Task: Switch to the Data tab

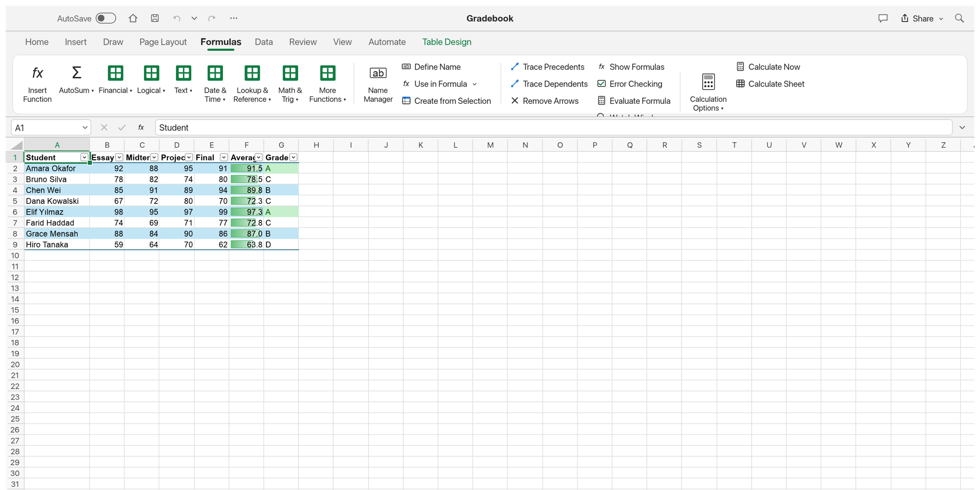Action: pyautogui.click(x=264, y=42)
